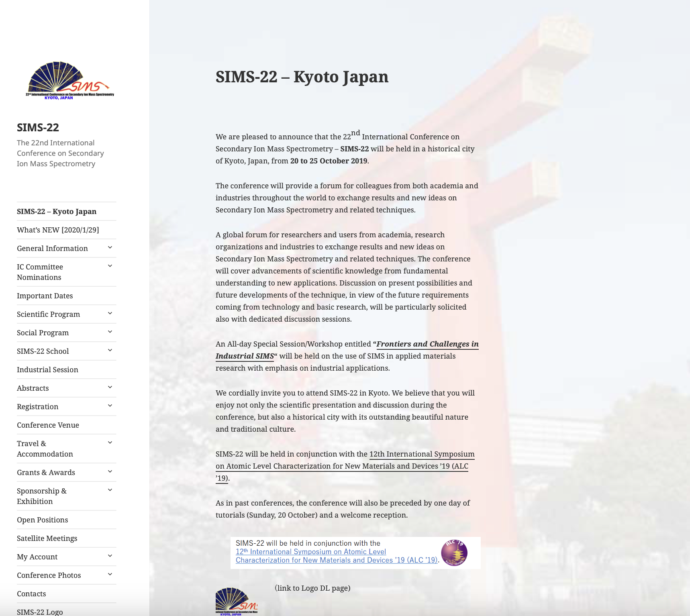690x616 pixels.
Task: Open SIMS-22 Logo page in sidebar
Action: pyautogui.click(x=40, y=612)
